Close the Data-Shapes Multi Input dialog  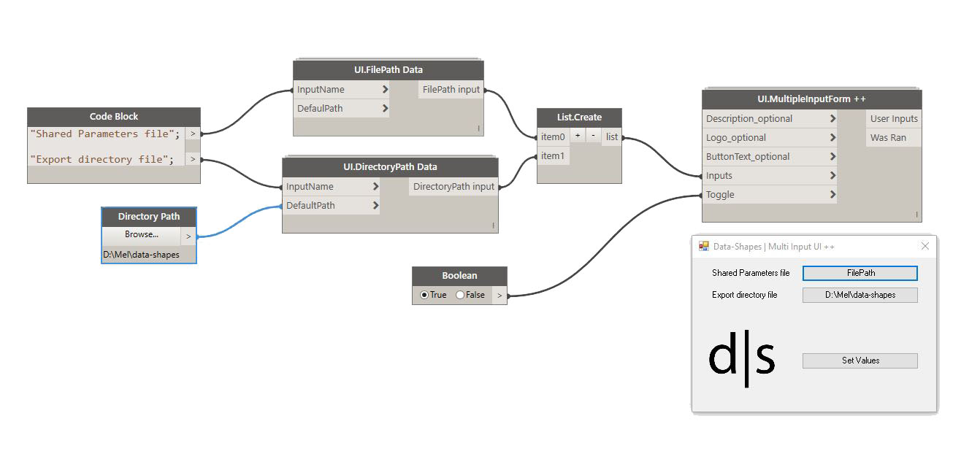click(x=925, y=247)
